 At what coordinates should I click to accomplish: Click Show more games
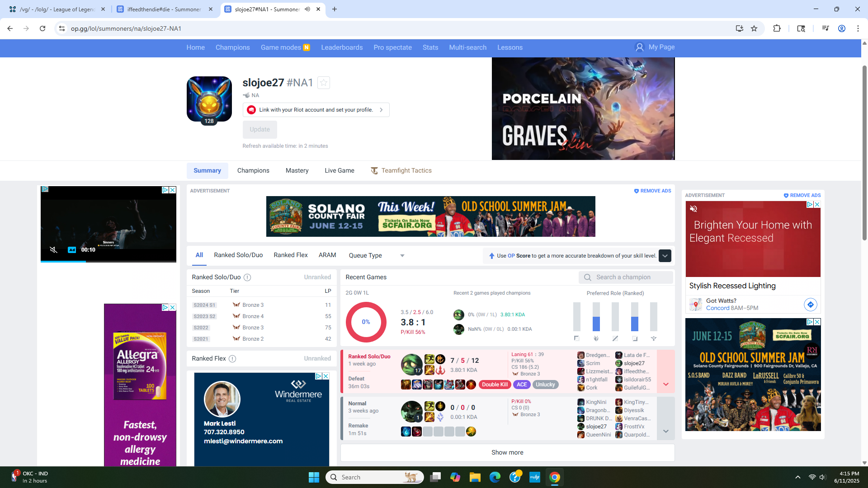point(507,453)
